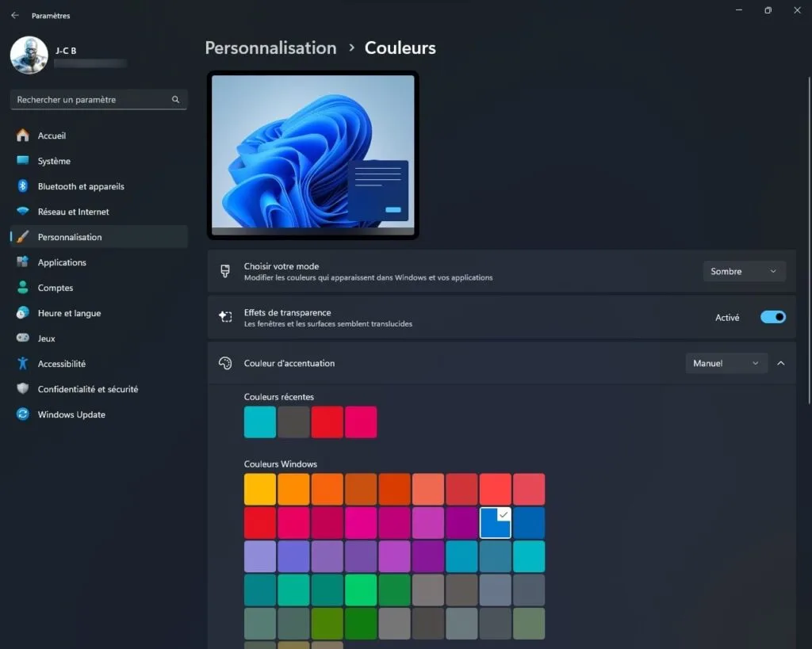Pick the teal recent color swatch
This screenshot has width=812, height=649.
tap(260, 422)
